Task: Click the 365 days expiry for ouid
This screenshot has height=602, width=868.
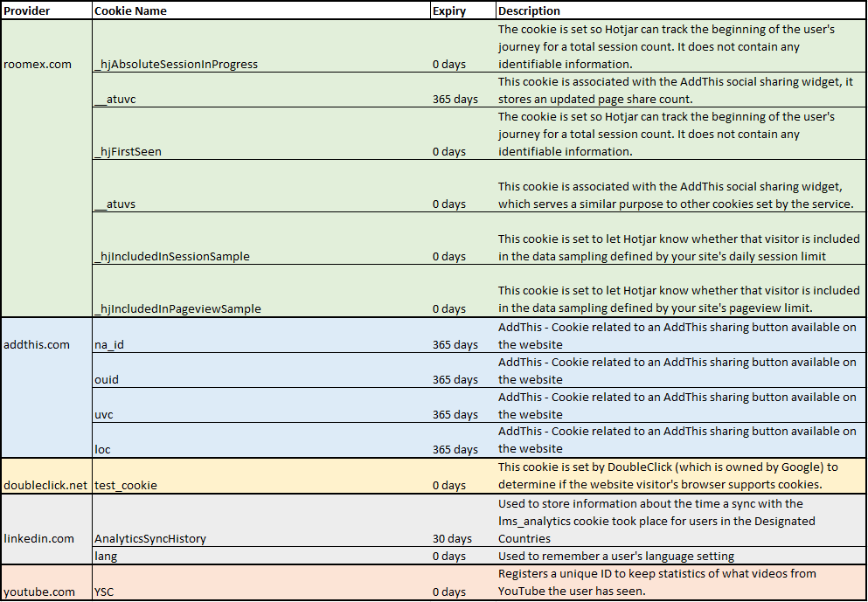Action: click(x=463, y=370)
